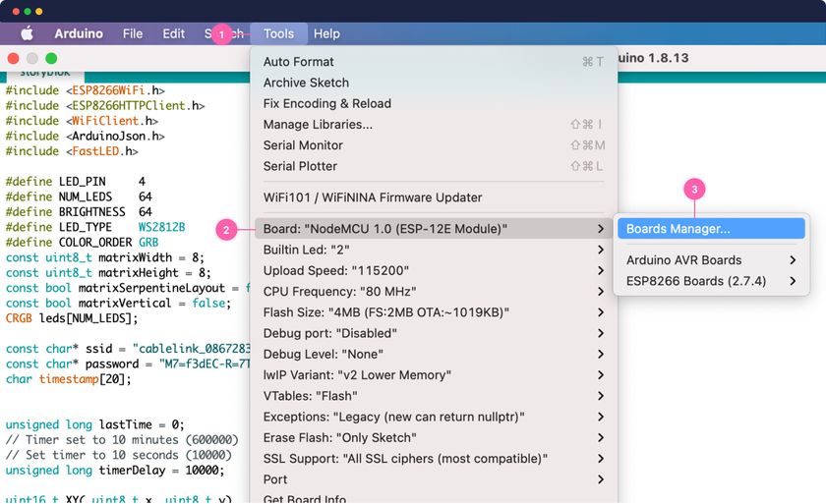826x504 pixels.
Task: Open the Help menu
Action: coord(326,33)
